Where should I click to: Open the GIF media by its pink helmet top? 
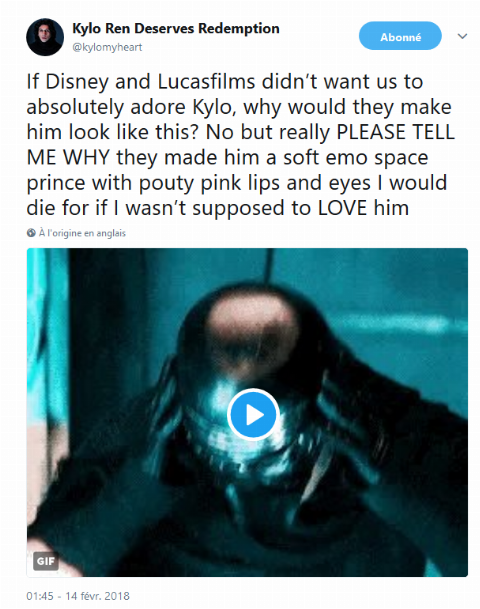[x=253, y=318]
